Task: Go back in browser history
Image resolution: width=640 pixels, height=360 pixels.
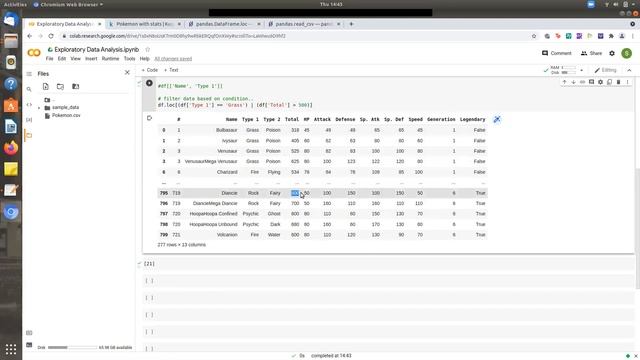Action: (x=30, y=36)
